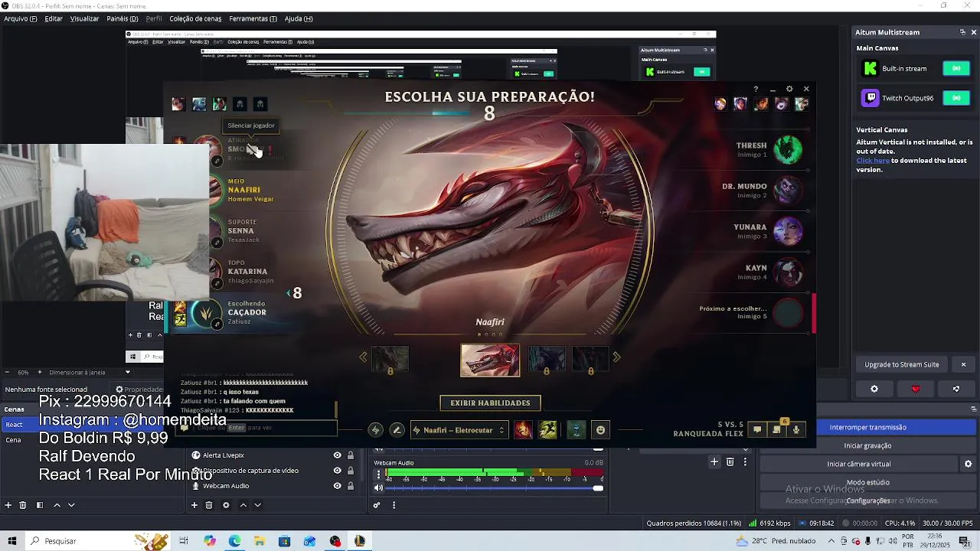Viewport: 980px width, 551px height.
Task: Click Iniciar gravação button
Action: click(x=867, y=445)
